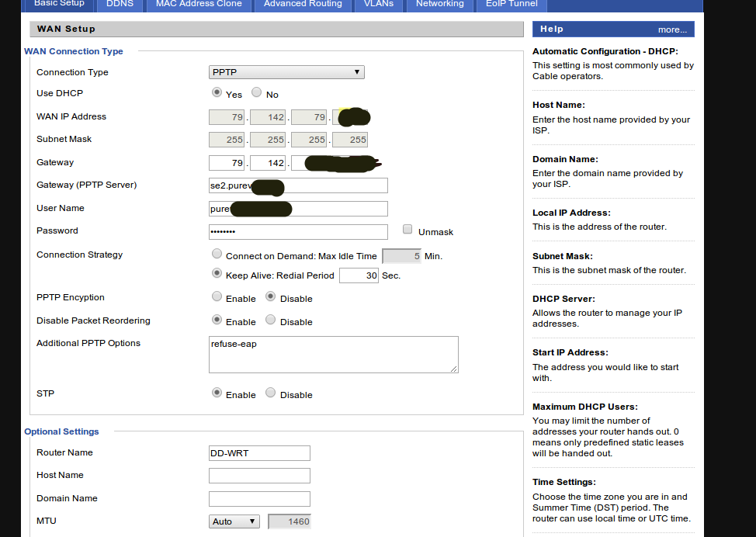756x537 pixels.
Task: Go to the Advanced Routing tab
Action: click(x=303, y=4)
